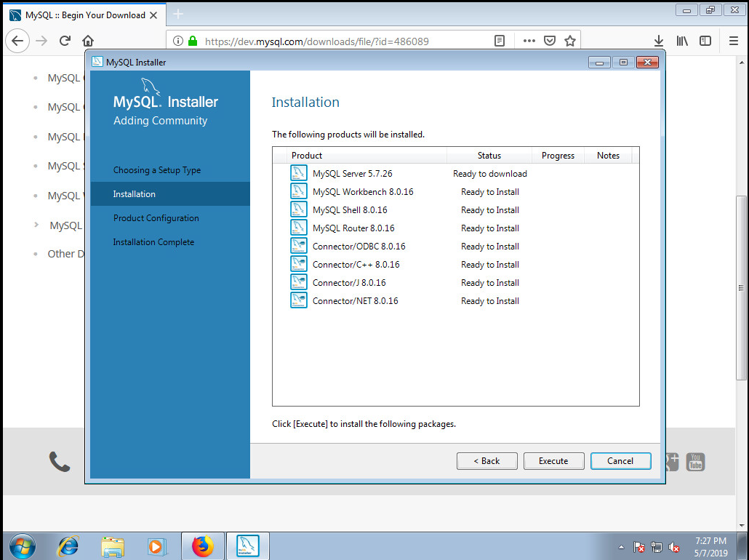749x560 pixels.
Task: Open Firefox hamburger menu
Action: pyautogui.click(x=734, y=41)
